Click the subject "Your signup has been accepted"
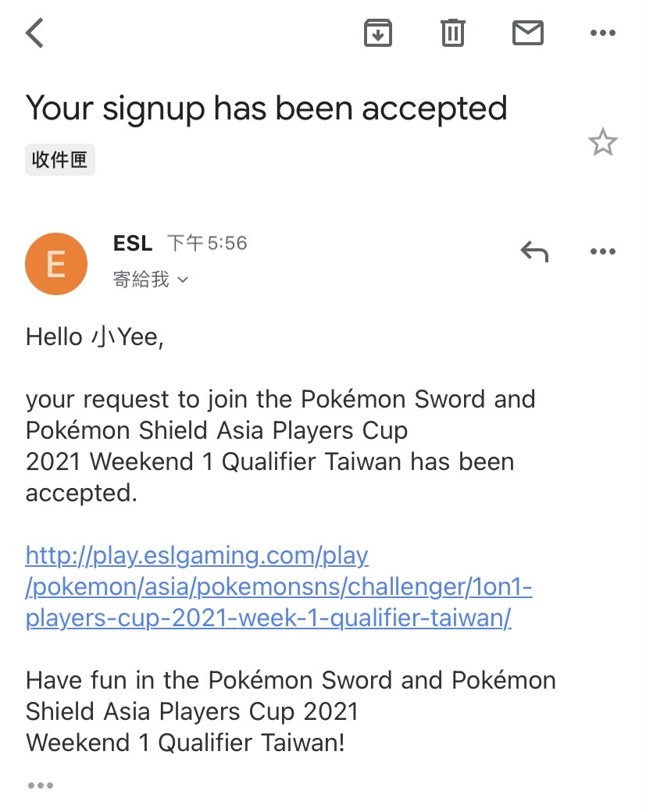The width and height of the screenshot is (646, 812). pyautogui.click(x=266, y=108)
